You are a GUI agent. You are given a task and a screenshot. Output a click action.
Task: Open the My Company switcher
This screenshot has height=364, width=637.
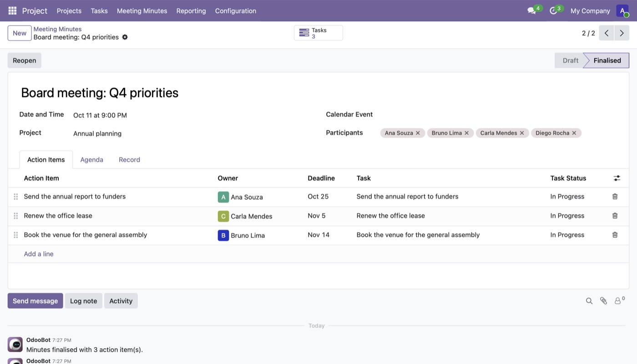[590, 10]
